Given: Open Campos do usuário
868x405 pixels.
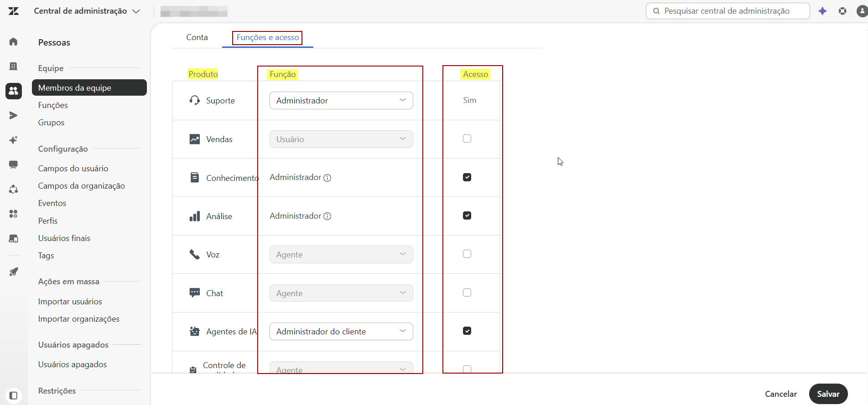Looking at the screenshot, I should tap(73, 169).
